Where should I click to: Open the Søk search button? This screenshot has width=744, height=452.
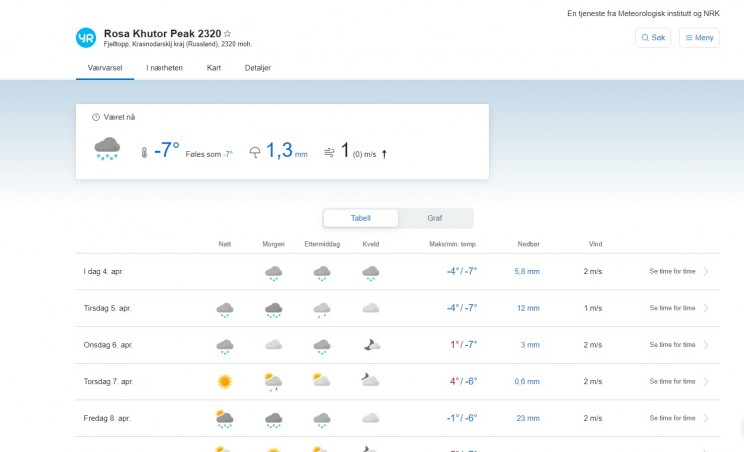pyautogui.click(x=653, y=37)
